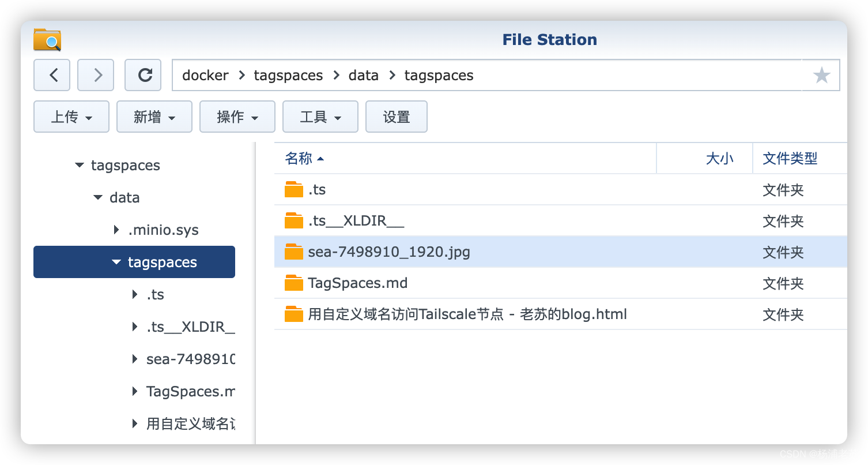
Task: Expand the .ts__XLDIR_ node in tree
Action: click(x=135, y=327)
